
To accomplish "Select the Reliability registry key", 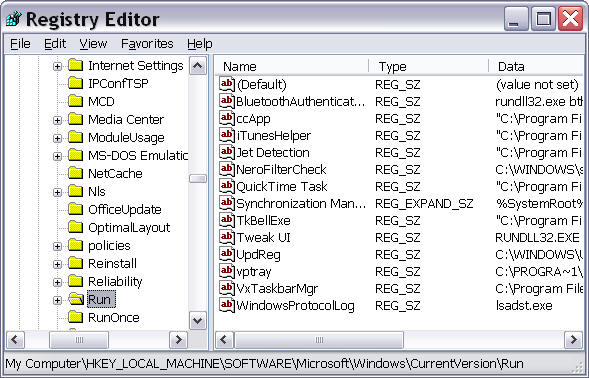I will coord(115,282).
